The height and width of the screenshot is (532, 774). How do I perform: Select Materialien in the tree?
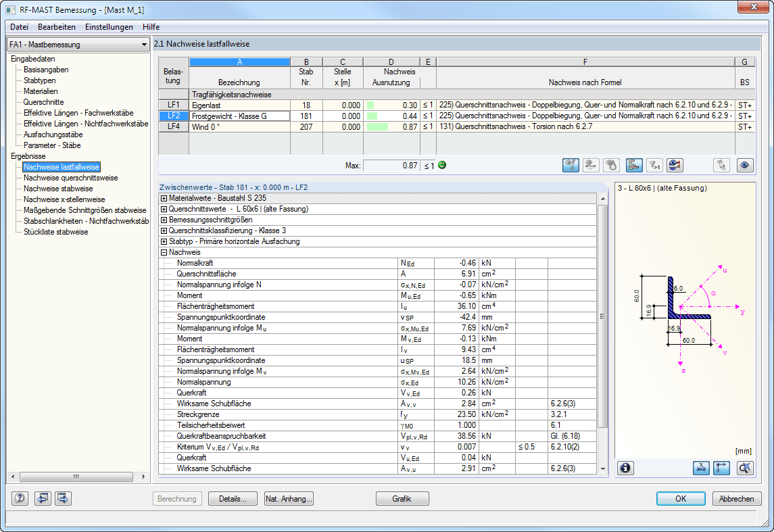pos(41,91)
